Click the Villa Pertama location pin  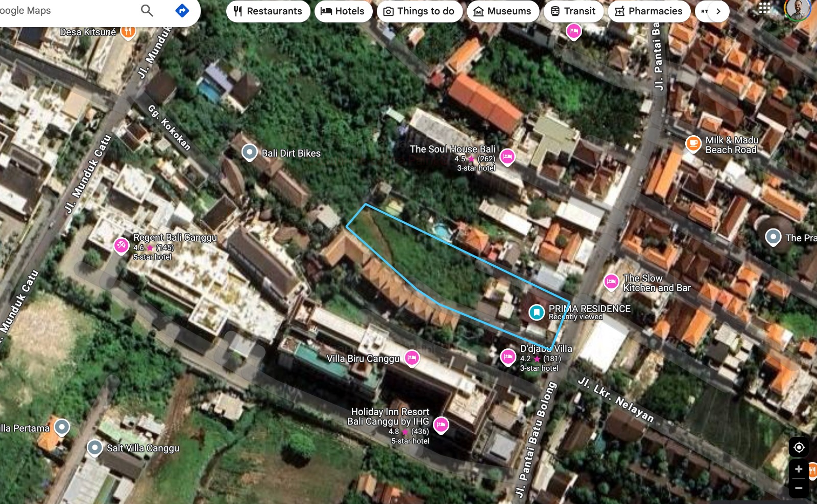point(62,427)
